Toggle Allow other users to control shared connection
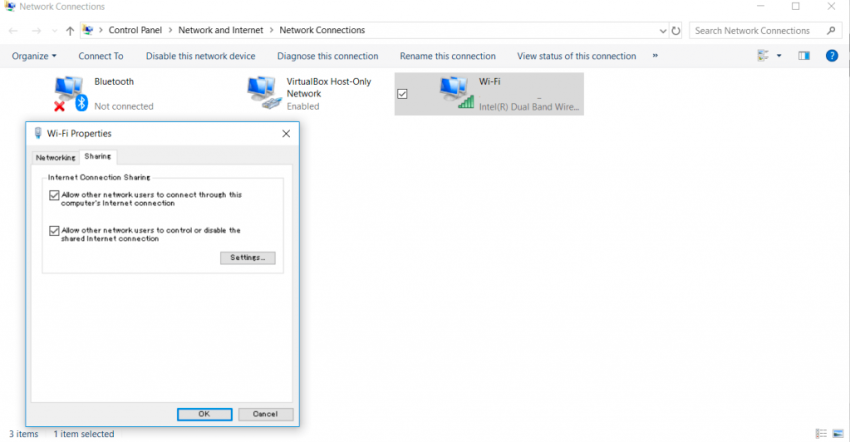The image size is (850, 442). point(54,230)
